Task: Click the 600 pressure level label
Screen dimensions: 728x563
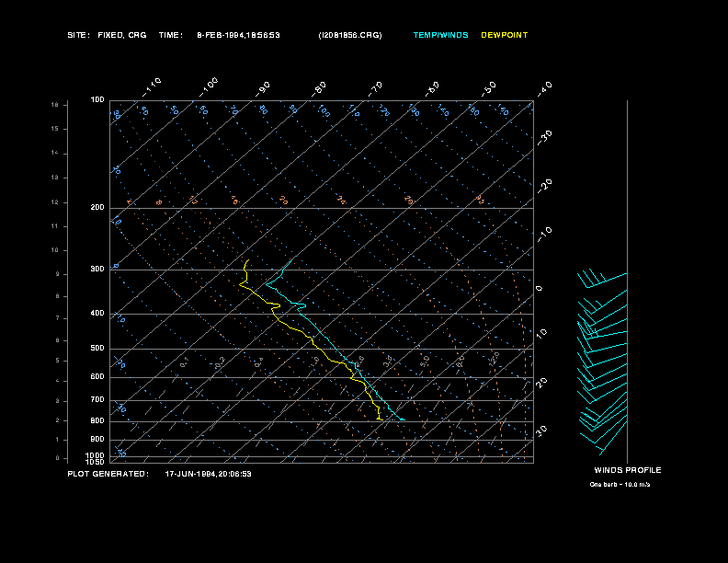Action: coord(97,377)
